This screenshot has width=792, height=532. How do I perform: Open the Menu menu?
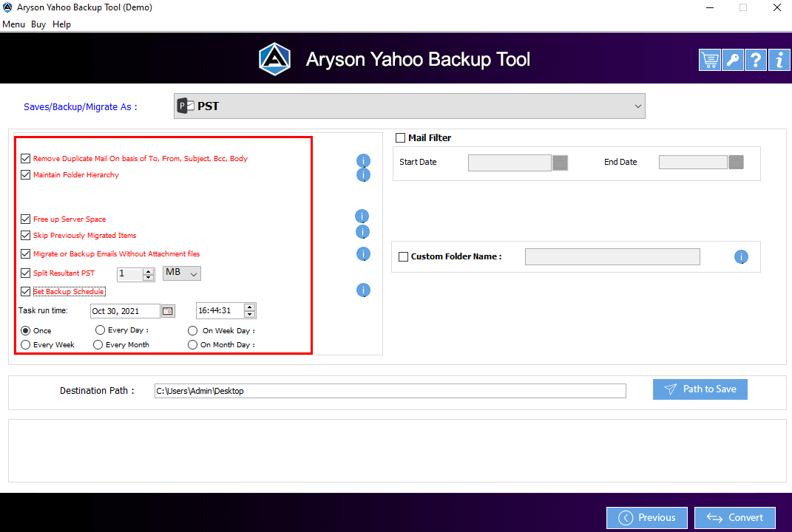[13, 24]
